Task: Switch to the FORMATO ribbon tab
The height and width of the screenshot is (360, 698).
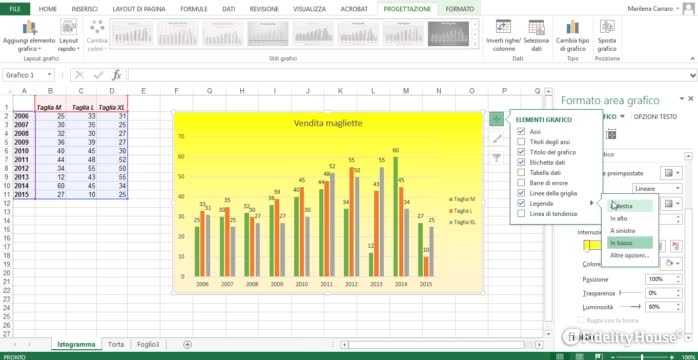Action: point(459,9)
